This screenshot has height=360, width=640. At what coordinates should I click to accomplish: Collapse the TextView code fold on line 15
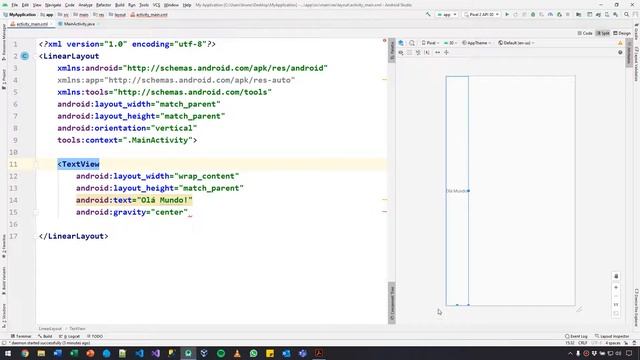[x=36, y=212]
